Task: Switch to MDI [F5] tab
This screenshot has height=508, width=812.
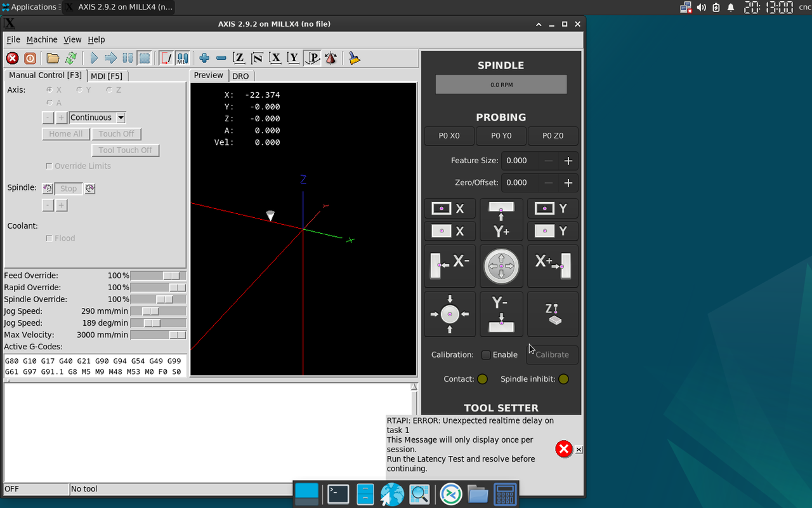Action: [107, 76]
